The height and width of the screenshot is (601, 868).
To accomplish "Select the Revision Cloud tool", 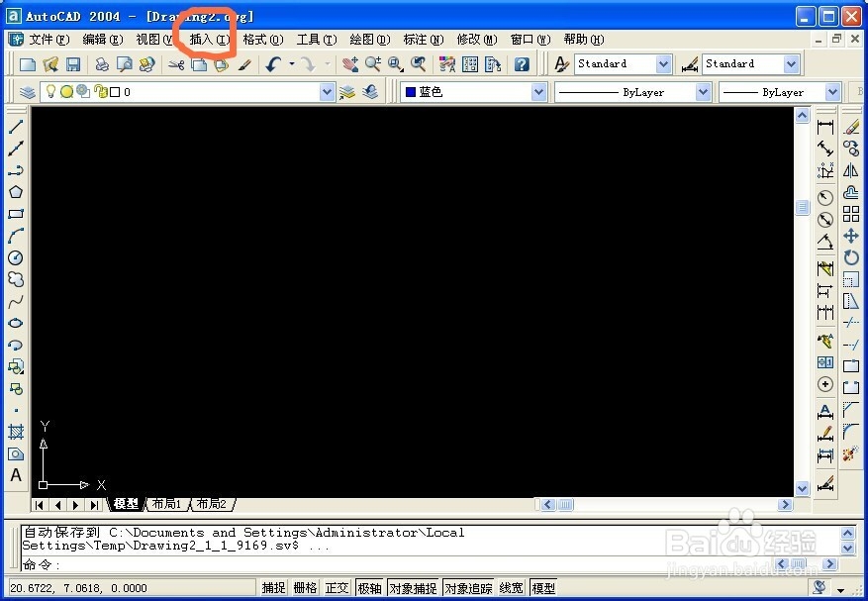I will pos(16,279).
